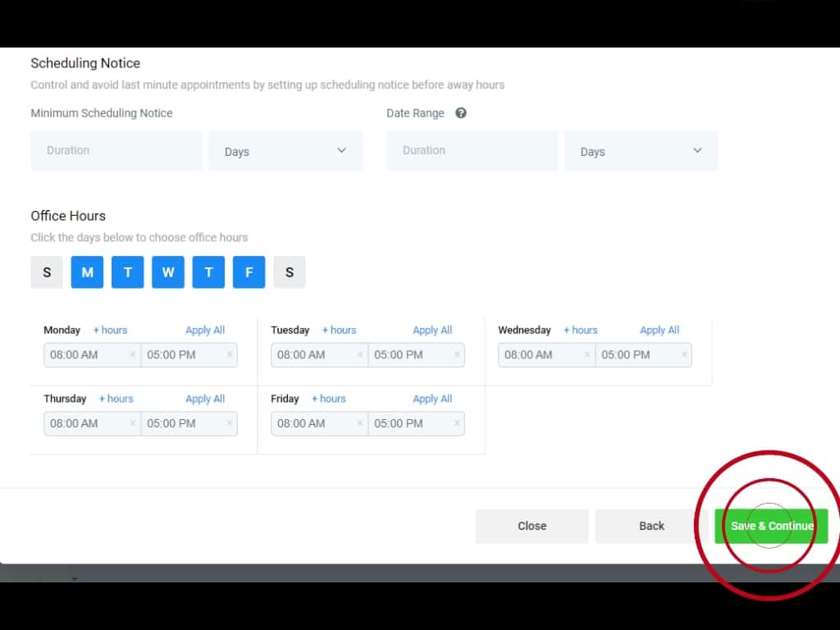This screenshot has width=840, height=630.
Task: Add hours to Monday schedule
Action: [110, 330]
